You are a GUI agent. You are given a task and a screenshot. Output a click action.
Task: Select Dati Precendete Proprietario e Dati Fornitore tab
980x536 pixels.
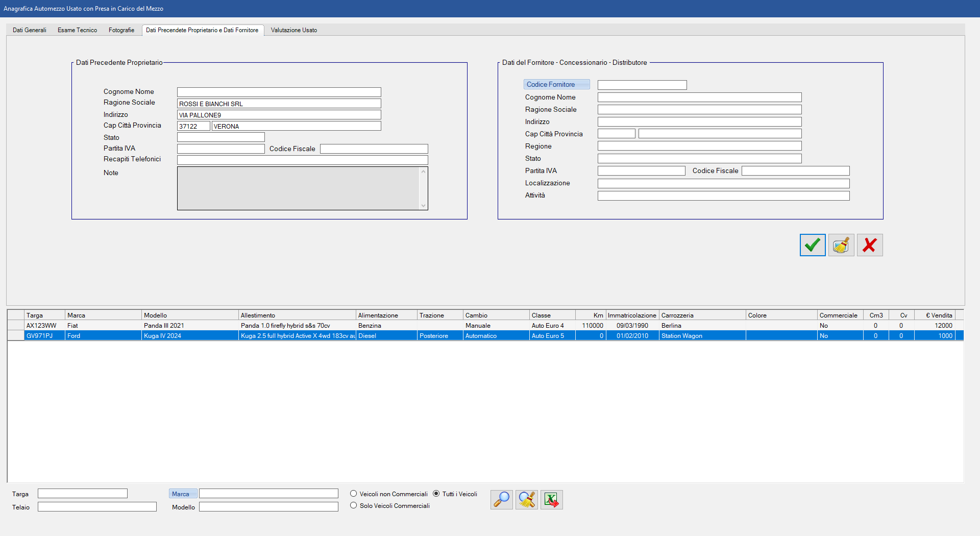202,30
